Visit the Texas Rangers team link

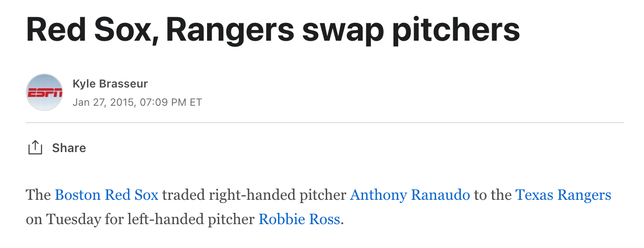[x=563, y=195]
